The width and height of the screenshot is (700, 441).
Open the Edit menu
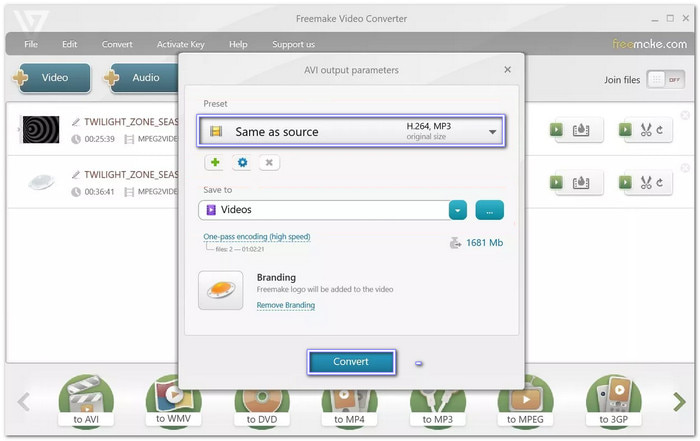coord(70,44)
